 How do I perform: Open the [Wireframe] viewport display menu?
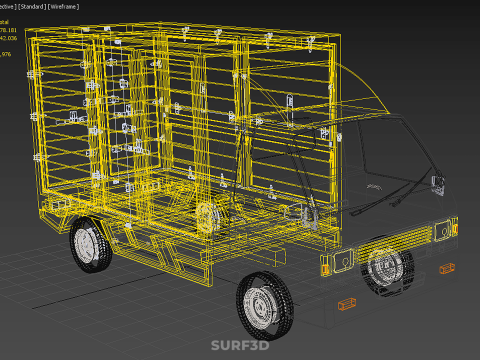click(64, 7)
